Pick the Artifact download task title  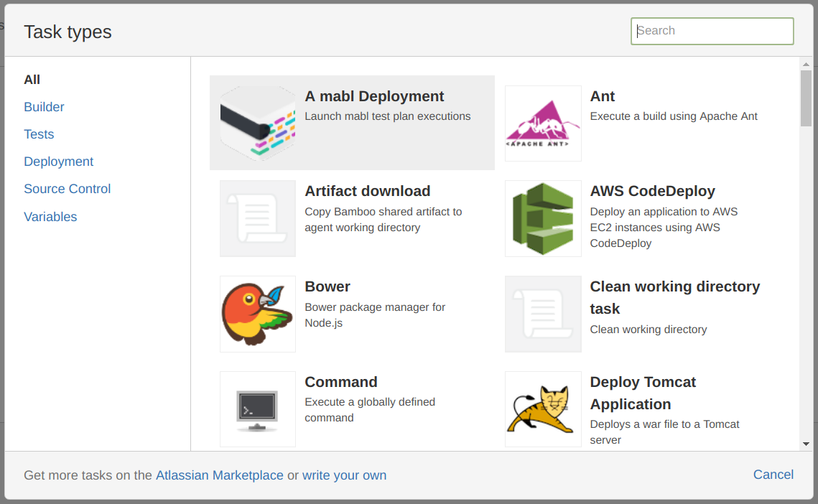(x=367, y=192)
